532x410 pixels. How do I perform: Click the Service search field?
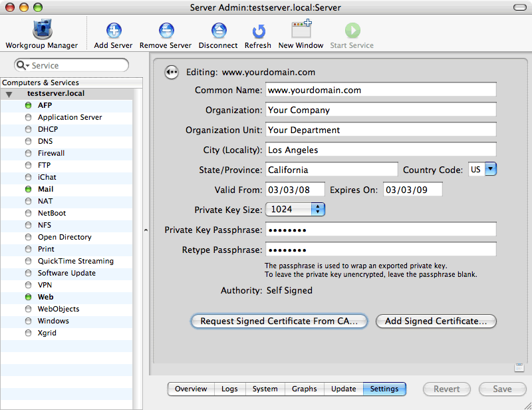(72, 65)
